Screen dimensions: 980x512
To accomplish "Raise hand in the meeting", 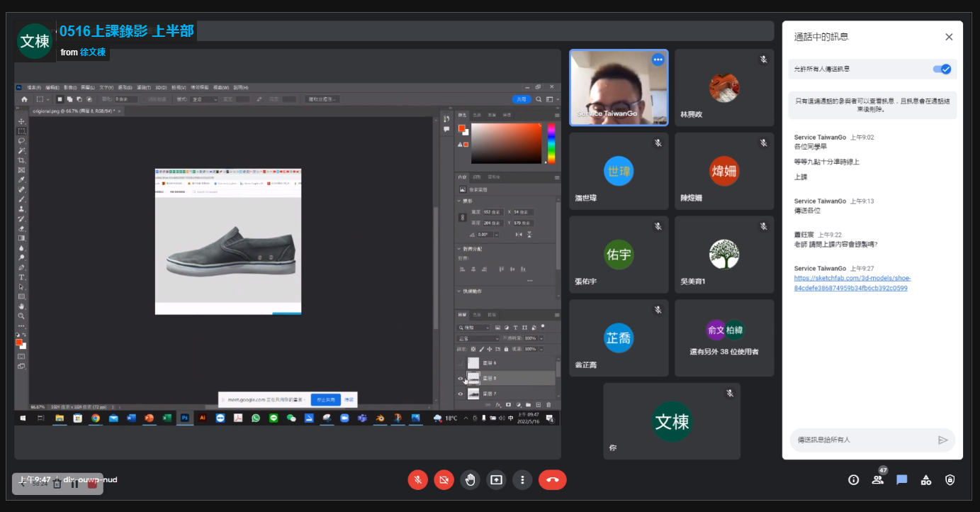I will point(470,480).
